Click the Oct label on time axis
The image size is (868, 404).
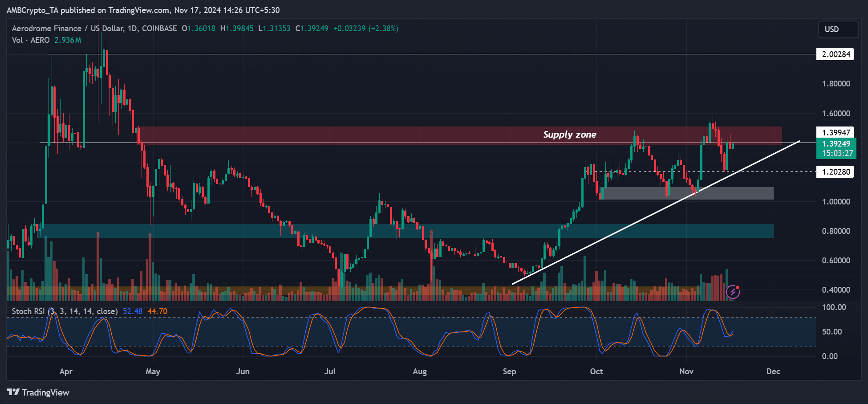click(596, 371)
